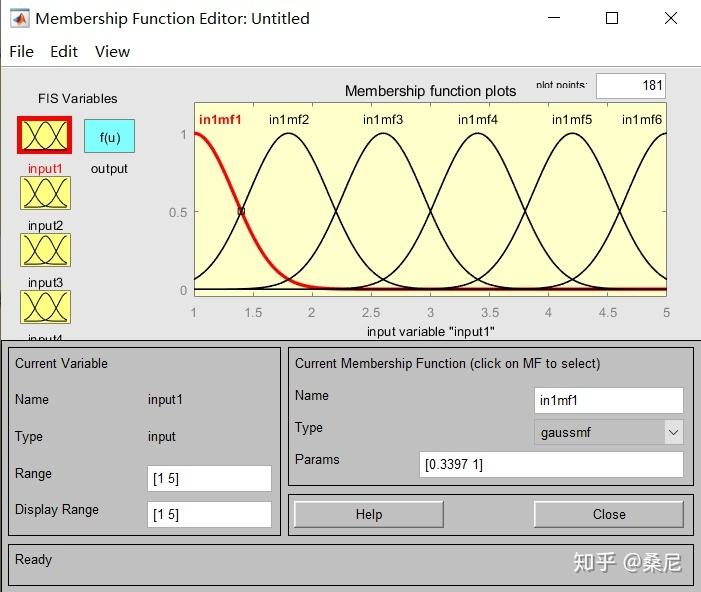This screenshot has height=592, width=701.
Task: Click the 'input2' variable label
Action: click(x=45, y=225)
